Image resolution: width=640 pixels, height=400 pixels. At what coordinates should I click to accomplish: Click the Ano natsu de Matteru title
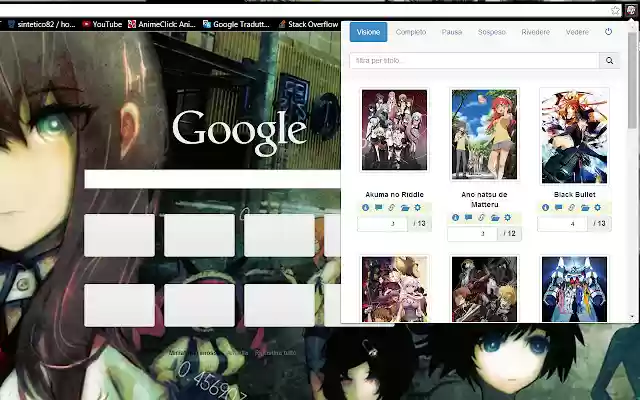point(484,200)
